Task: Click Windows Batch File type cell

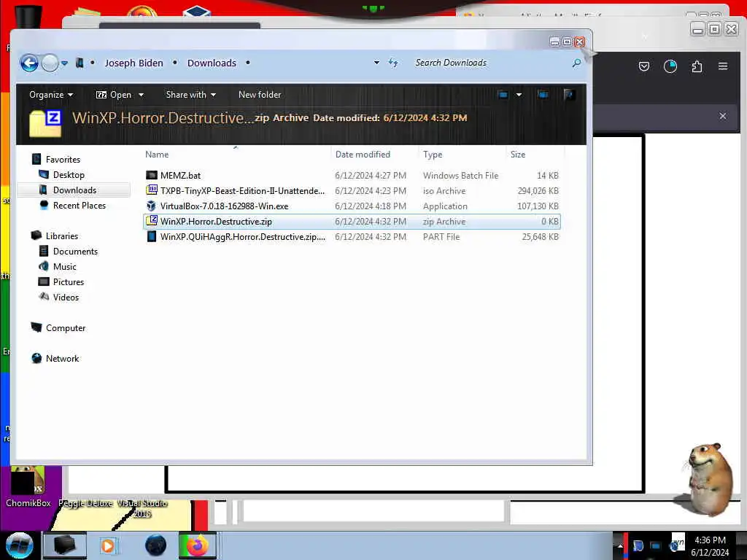Action: [460, 175]
